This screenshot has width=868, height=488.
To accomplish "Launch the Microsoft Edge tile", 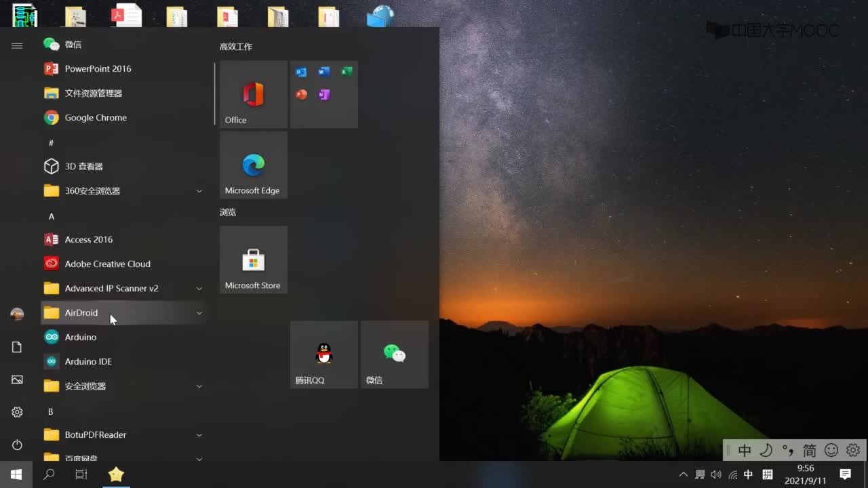I will tap(254, 165).
